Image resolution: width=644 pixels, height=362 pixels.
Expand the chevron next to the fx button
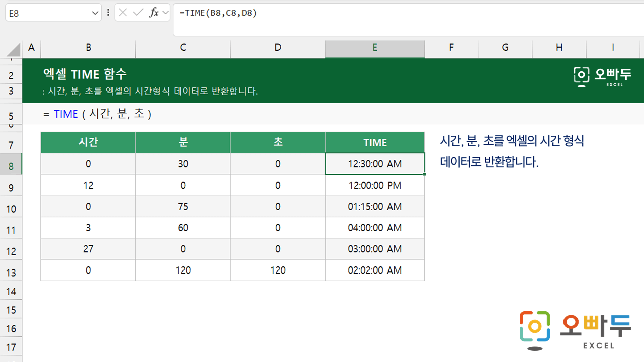pyautogui.click(x=165, y=13)
